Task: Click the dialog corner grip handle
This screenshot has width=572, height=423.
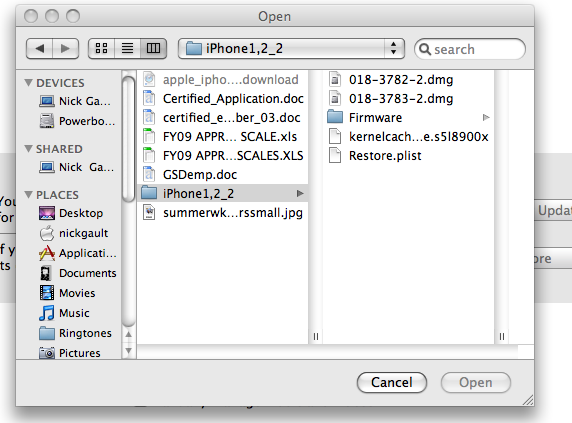Action: pos(527,400)
